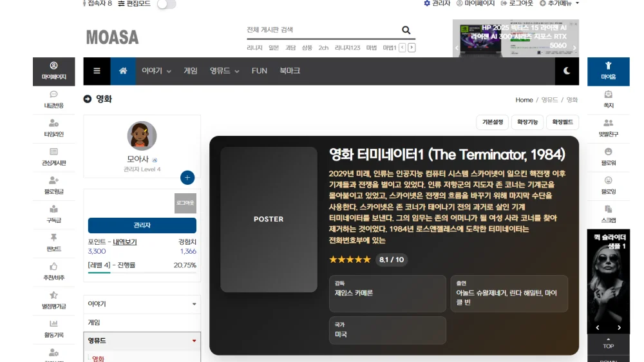Open the 추가메뉴 dropdown
Image resolution: width=644 pixels, height=362 pixels.
coord(559,3)
